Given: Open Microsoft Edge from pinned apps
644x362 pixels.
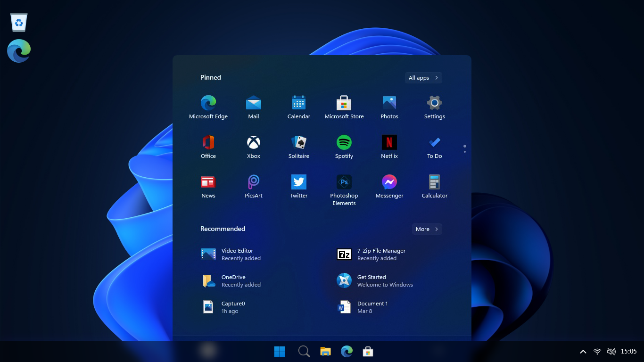Looking at the screenshot, I should 208,107.
